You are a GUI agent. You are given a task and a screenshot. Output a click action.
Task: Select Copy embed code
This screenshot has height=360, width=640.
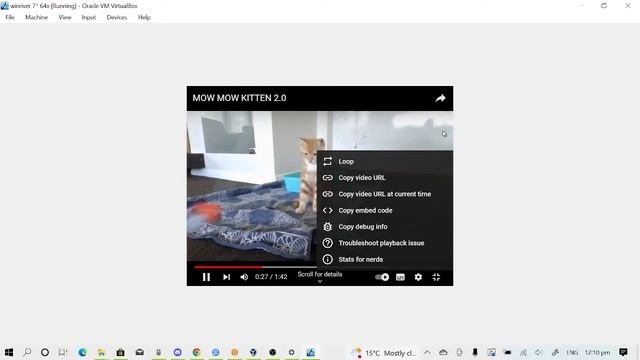385,211
